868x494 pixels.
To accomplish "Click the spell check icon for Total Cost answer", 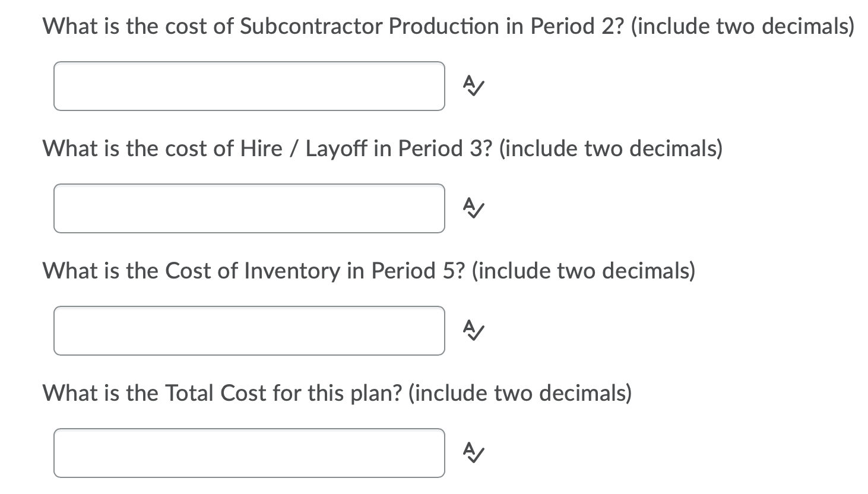I will pos(472,453).
